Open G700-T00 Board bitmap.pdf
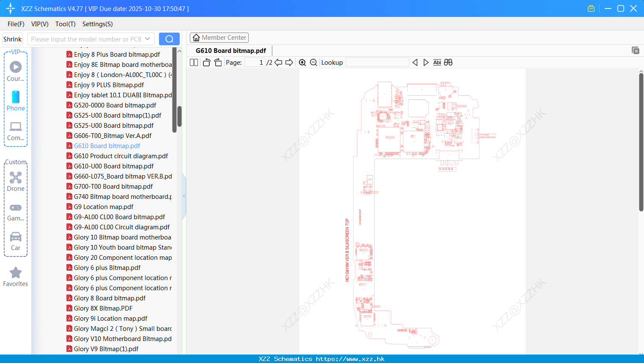Image resolution: width=644 pixels, height=363 pixels. pos(113,186)
